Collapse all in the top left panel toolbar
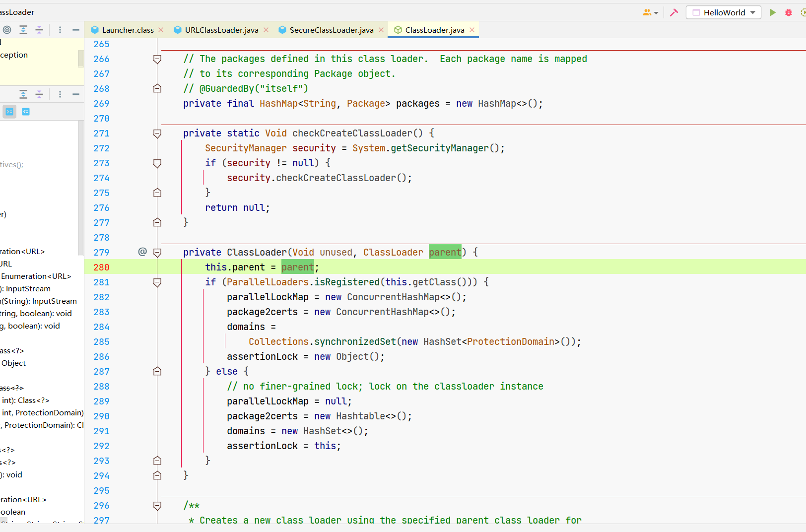Screen dimensions: 806x532 pos(39,30)
